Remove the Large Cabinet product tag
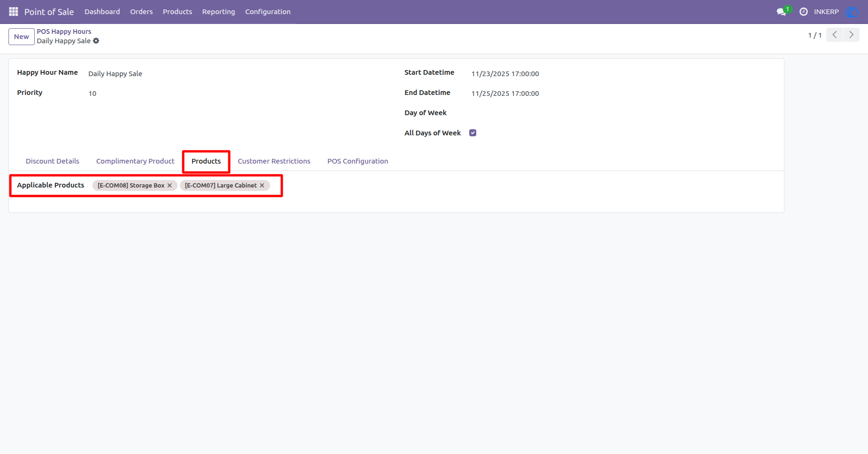Image resolution: width=868 pixels, height=454 pixels. click(262, 185)
